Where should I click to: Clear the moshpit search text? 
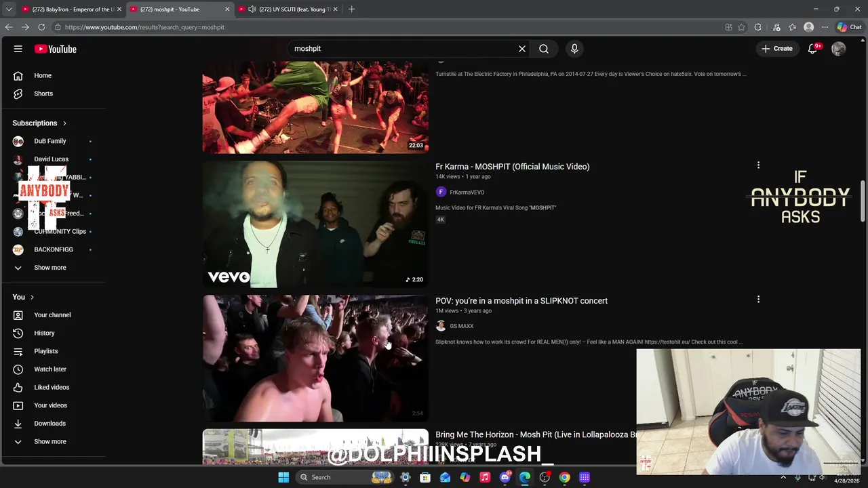coord(522,49)
